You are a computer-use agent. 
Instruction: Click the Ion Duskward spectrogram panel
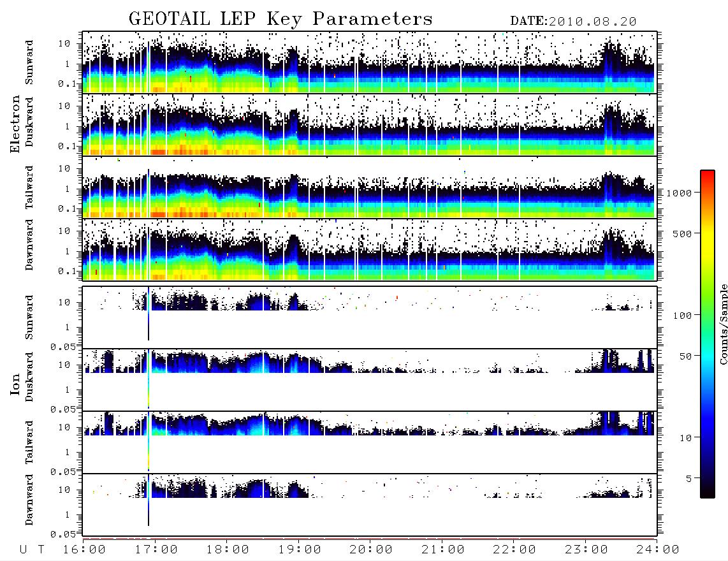[370, 379]
